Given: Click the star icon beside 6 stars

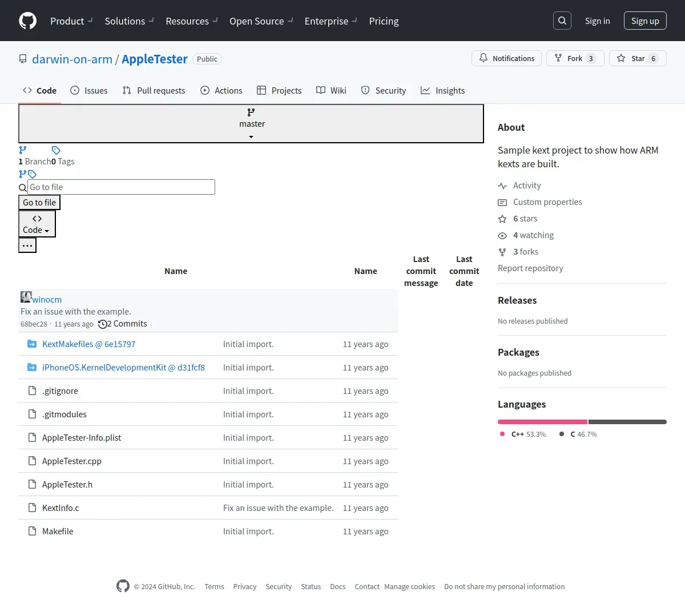Looking at the screenshot, I should 502,219.
